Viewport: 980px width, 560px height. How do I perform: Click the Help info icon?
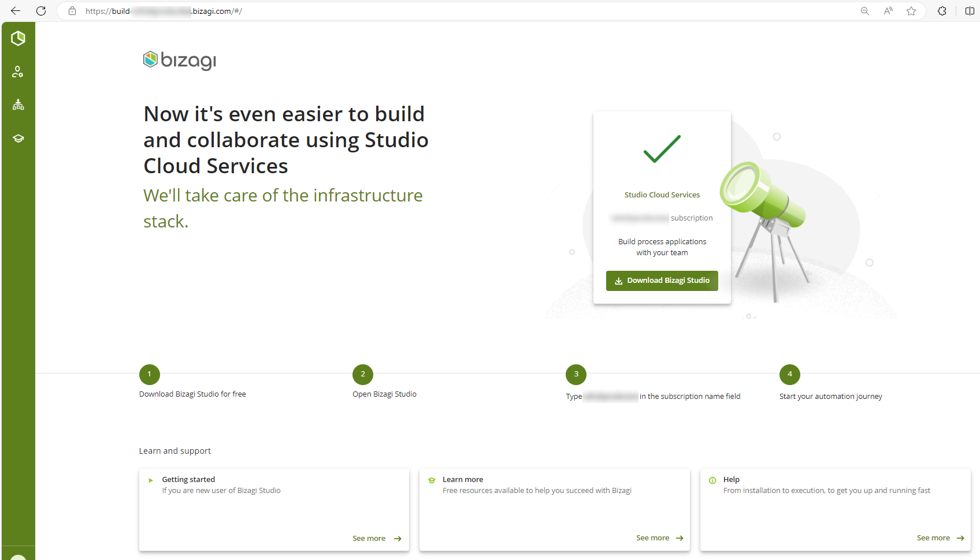(x=712, y=480)
